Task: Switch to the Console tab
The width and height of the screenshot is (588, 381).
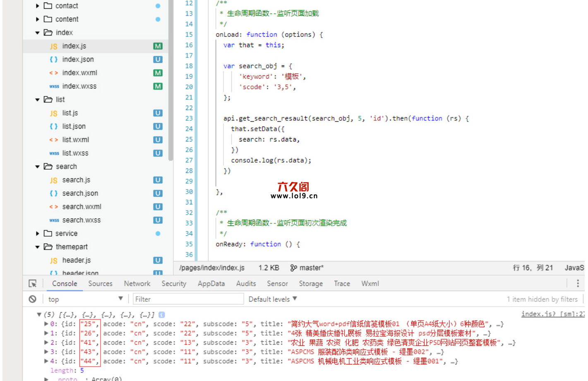Action: [65, 283]
